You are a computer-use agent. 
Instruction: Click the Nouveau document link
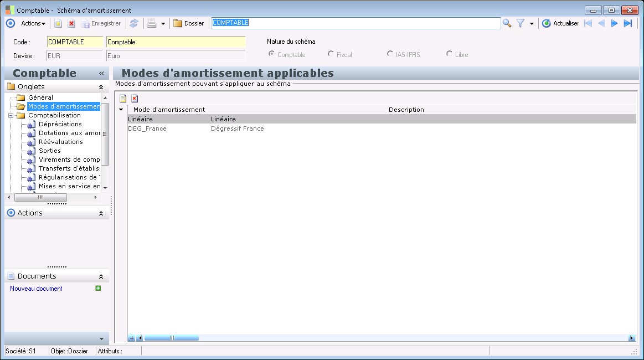(36, 289)
